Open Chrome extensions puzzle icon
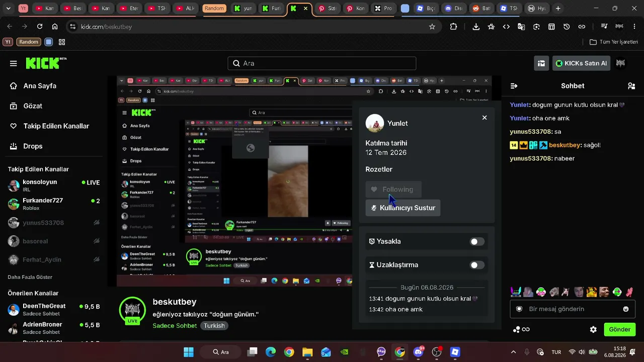Image resolution: width=644 pixels, height=362 pixels. (x=454, y=27)
